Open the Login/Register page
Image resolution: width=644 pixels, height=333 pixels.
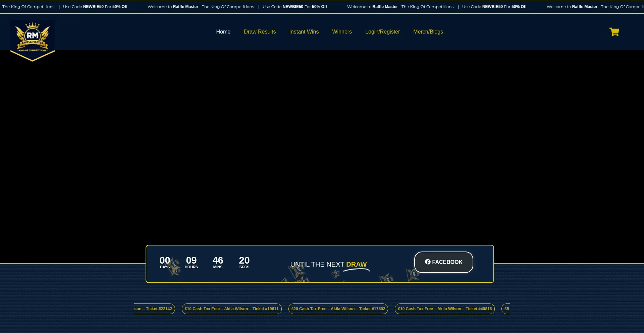[382, 32]
